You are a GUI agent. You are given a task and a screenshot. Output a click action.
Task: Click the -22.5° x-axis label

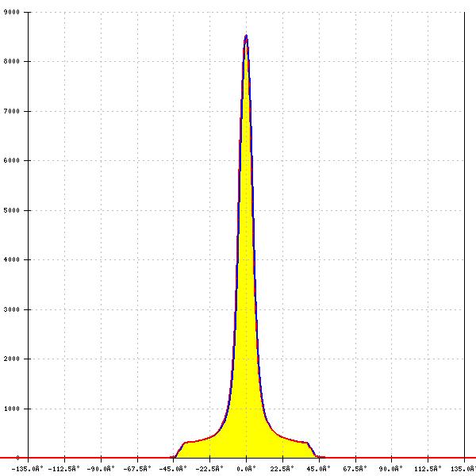click(209, 469)
